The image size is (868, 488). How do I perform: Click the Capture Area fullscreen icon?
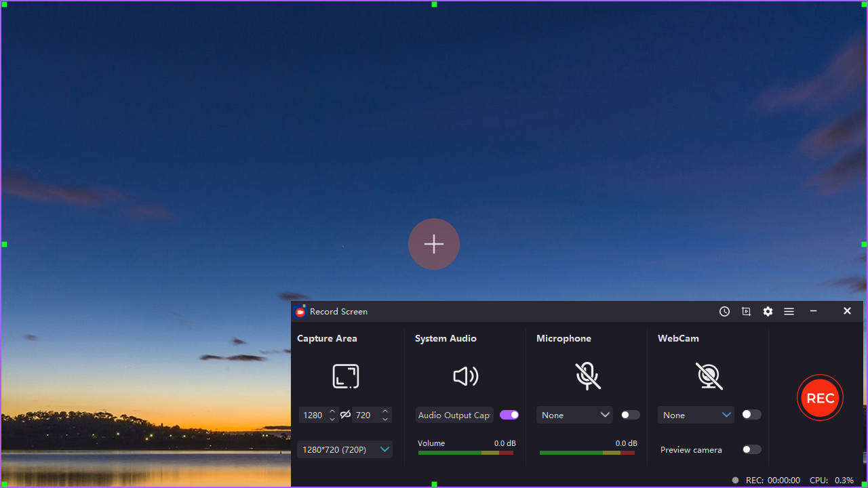click(346, 376)
